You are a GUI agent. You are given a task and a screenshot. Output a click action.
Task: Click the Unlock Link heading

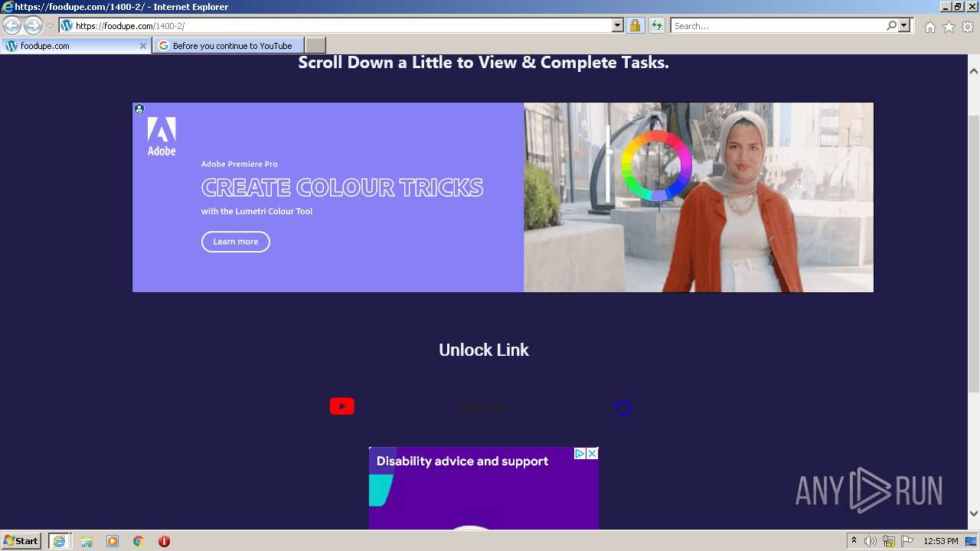coord(484,350)
